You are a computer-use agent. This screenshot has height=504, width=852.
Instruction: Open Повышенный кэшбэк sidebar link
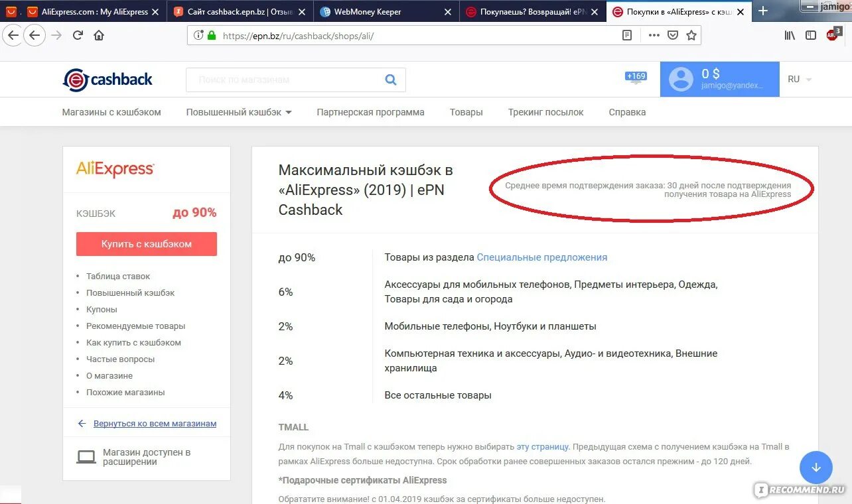click(131, 292)
